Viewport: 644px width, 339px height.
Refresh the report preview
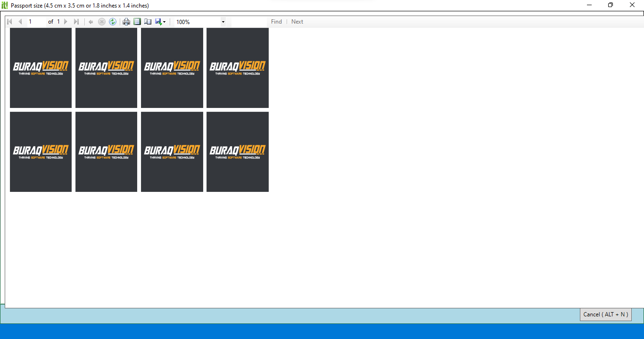pos(113,22)
